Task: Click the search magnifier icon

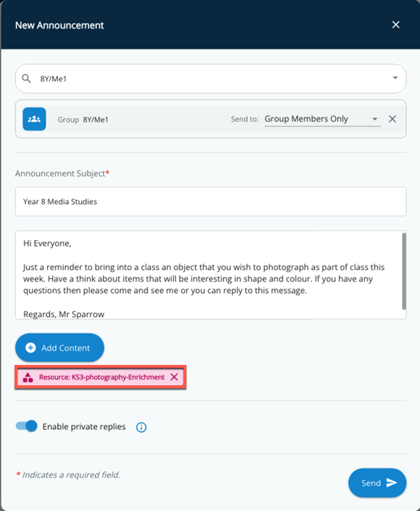Action: pyautogui.click(x=26, y=79)
